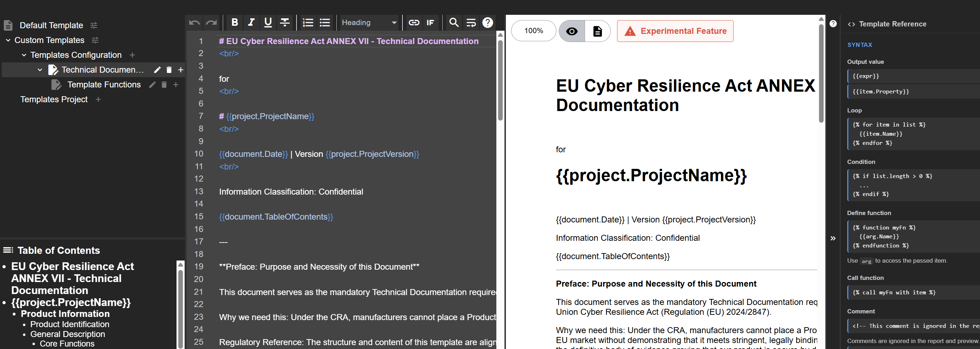Collapse the Custom Templates tree
Image resolution: width=980 pixels, height=349 pixels.
[x=8, y=40]
